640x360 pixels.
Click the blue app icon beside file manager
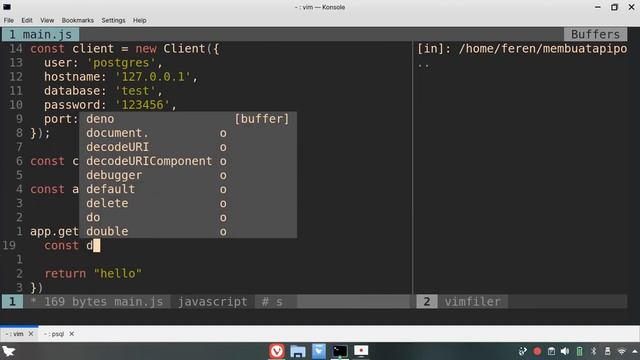coord(319,351)
